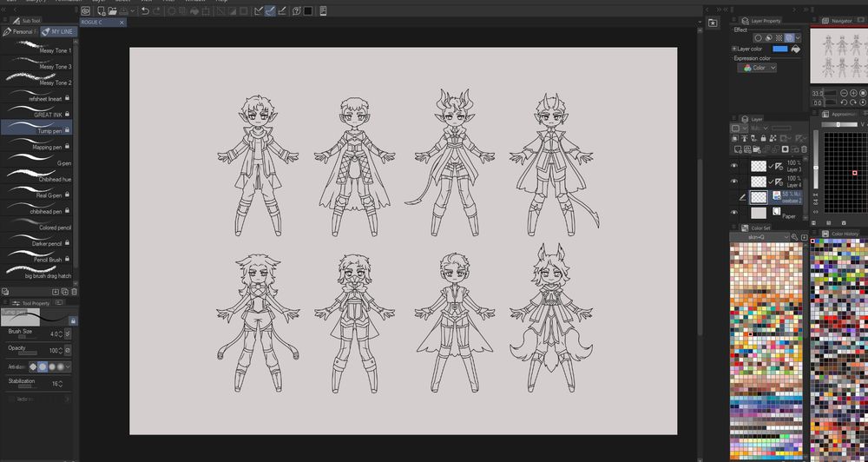This screenshot has height=462, width=868.
Task: Select the Colored pencil sub tool
Action: click(36, 224)
